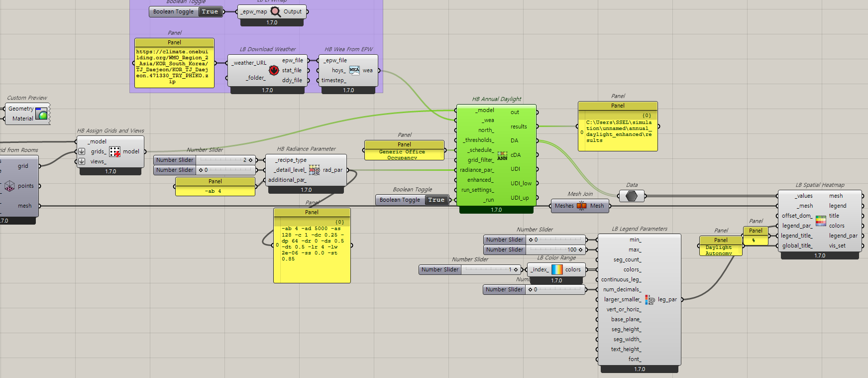Click the LB EPW Map magnifier icon
This screenshot has width=868, height=378.
[x=275, y=11]
